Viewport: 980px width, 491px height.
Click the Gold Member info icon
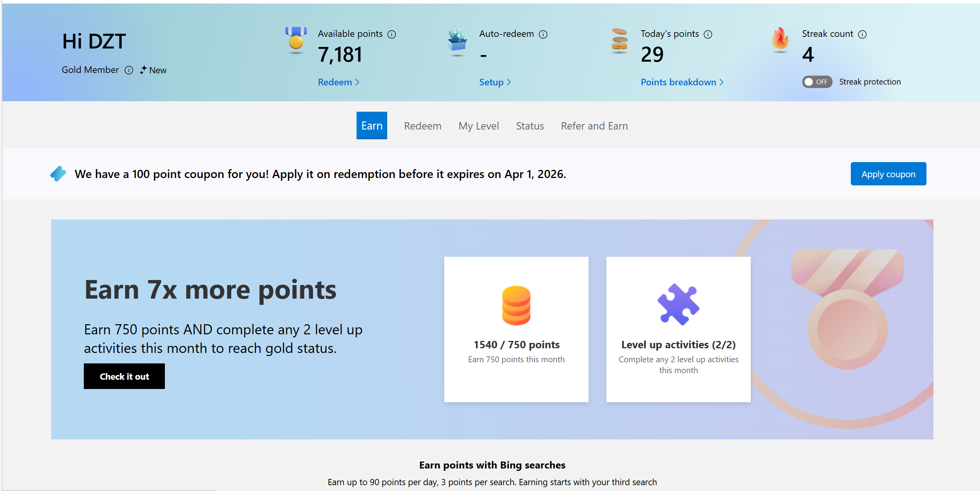pos(129,70)
